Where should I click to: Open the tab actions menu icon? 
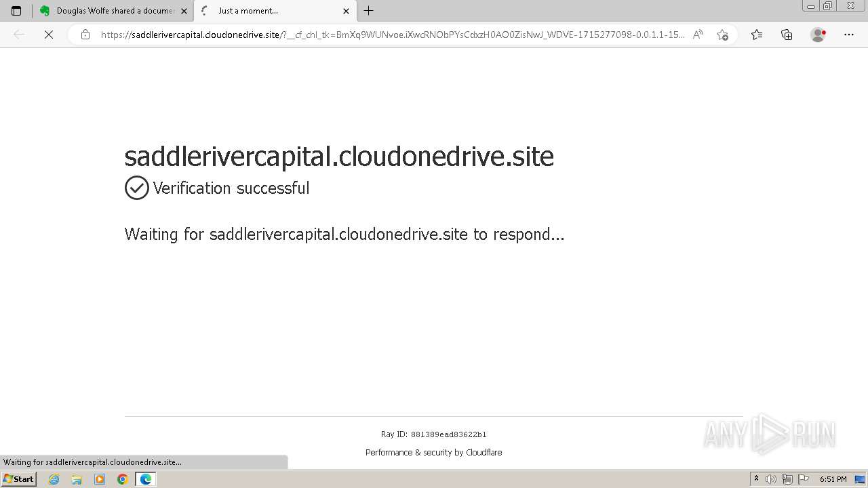16,11
